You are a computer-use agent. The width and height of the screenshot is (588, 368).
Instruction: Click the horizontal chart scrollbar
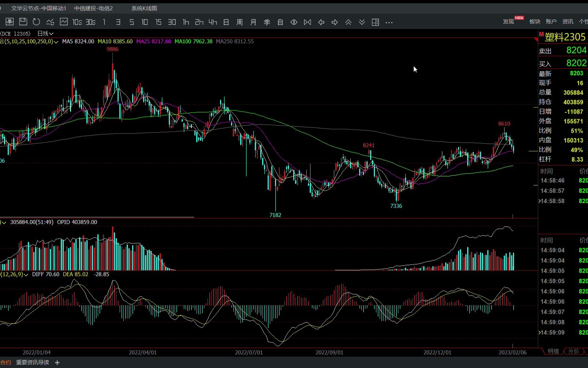click(97, 217)
